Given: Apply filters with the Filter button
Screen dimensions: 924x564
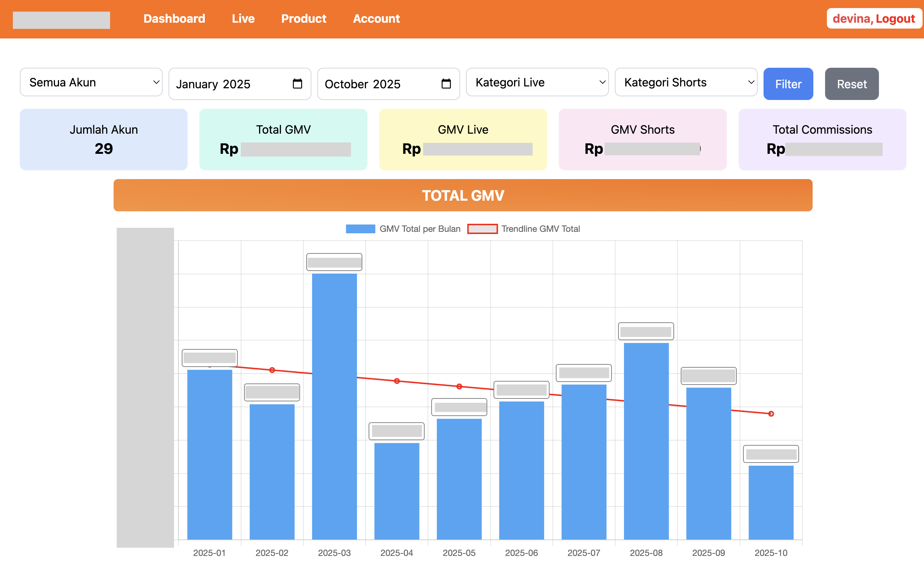Looking at the screenshot, I should pos(788,84).
